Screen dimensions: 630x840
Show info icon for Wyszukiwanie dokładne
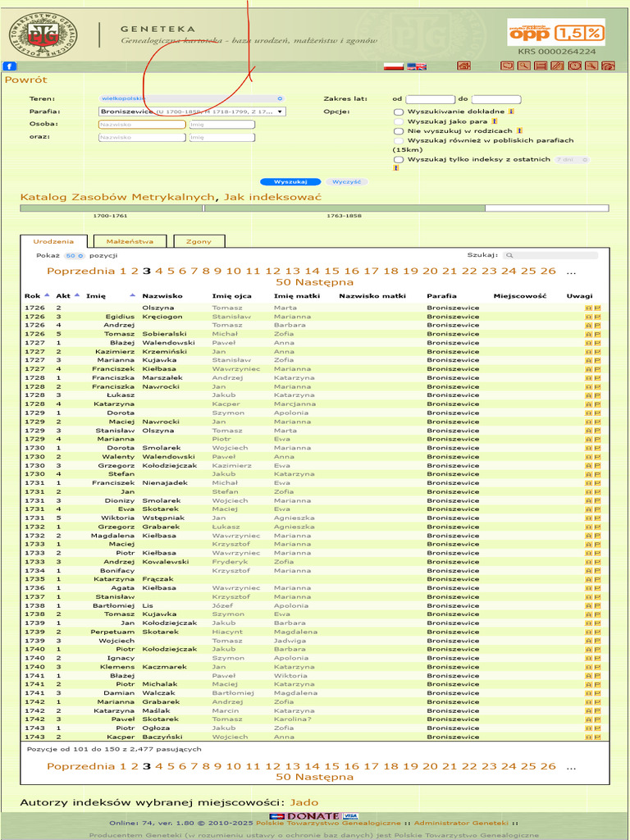511,112
